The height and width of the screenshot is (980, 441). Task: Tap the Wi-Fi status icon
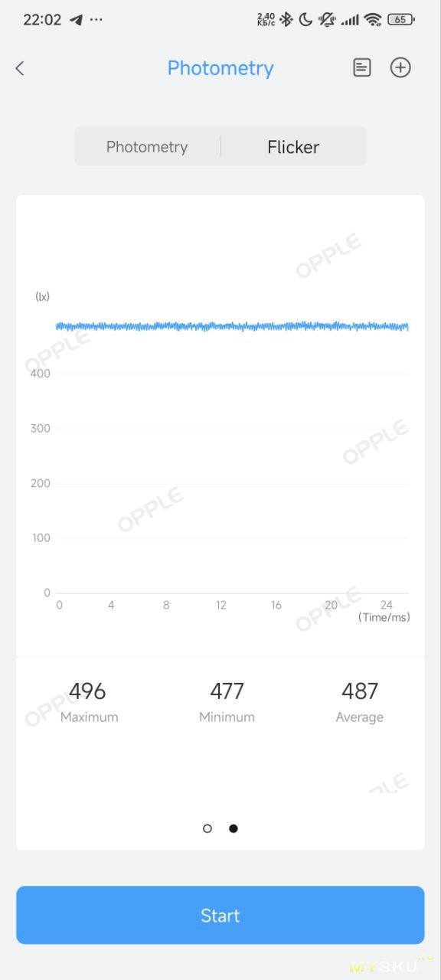(373, 20)
